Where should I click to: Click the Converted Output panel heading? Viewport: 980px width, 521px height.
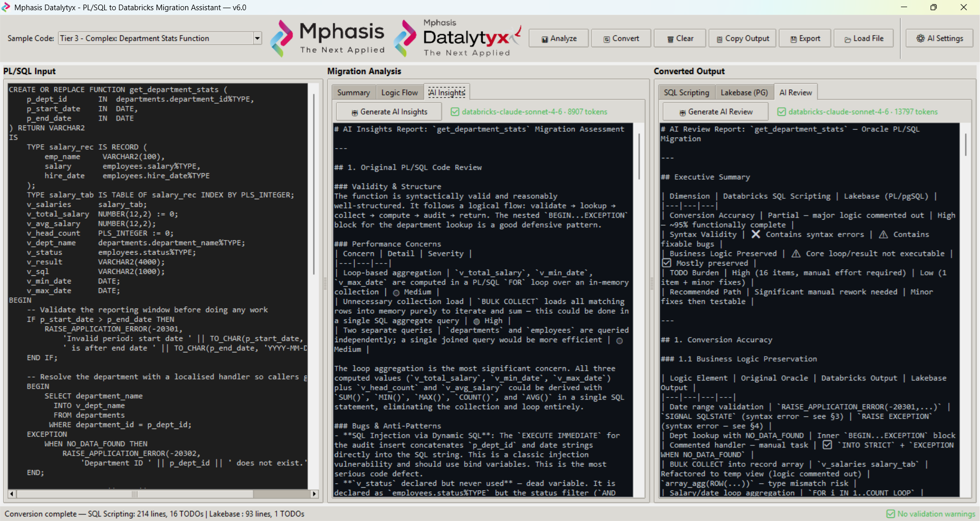[x=689, y=72]
